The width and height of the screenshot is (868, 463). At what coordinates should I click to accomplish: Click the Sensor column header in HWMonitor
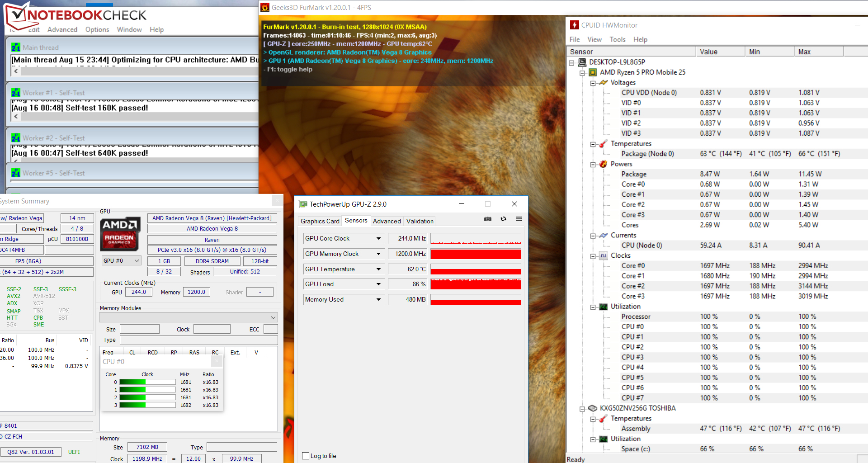click(631, 52)
